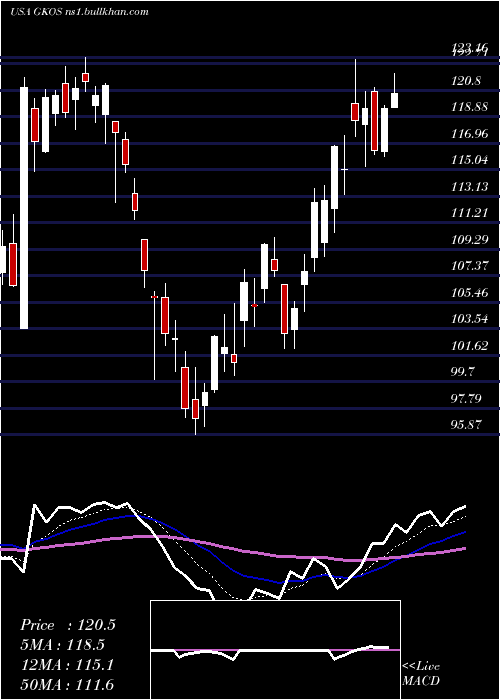This screenshot has width=500, height=700.
Task: Click the 120.8 price axis label
Action: click(x=466, y=81)
